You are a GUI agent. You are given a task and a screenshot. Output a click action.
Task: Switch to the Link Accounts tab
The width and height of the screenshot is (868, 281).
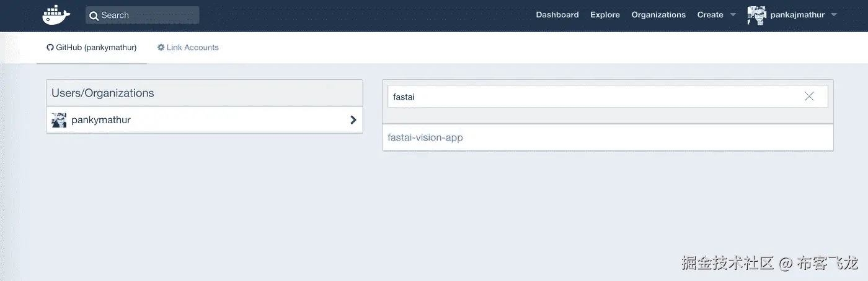[192, 48]
